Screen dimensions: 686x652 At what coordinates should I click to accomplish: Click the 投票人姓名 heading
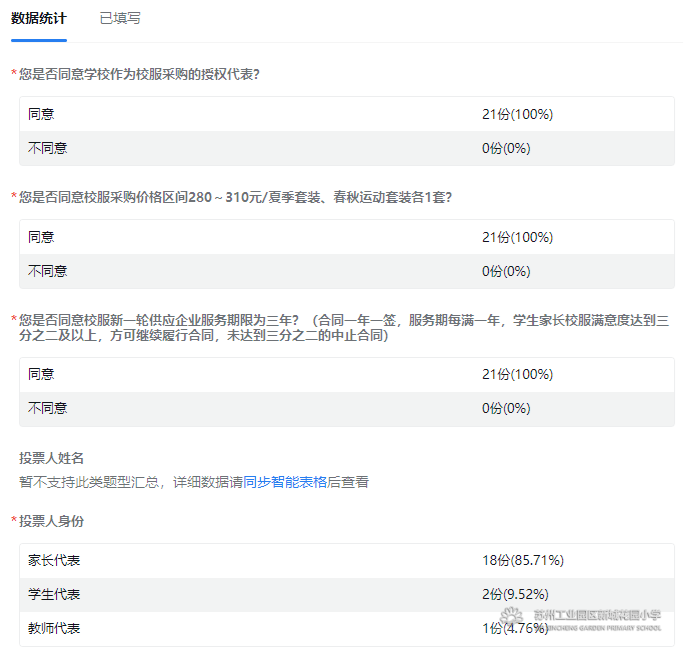point(51,458)
